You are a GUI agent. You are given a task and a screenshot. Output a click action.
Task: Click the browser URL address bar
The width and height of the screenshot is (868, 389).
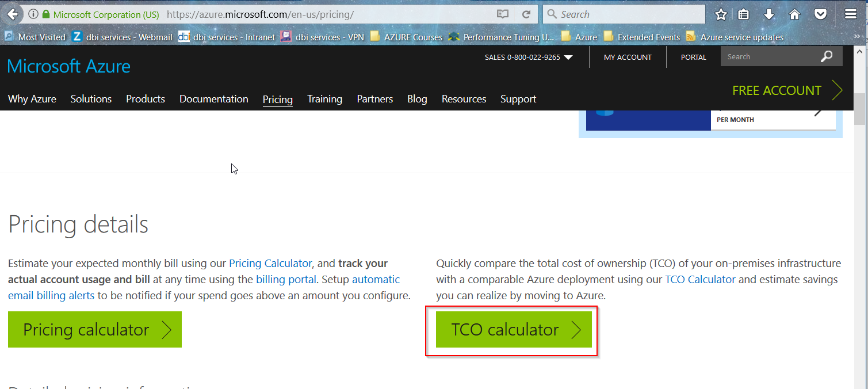(328, 14)
